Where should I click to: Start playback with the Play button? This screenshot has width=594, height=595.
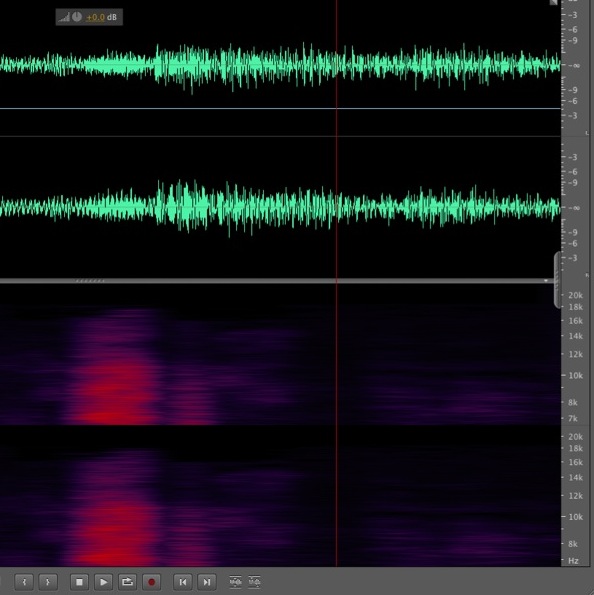(103, 582)
